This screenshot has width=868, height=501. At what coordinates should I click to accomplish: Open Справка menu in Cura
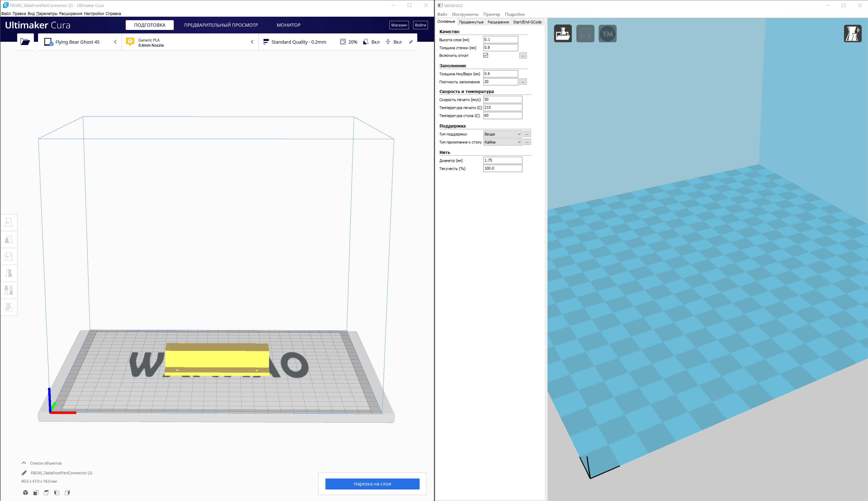113,14
